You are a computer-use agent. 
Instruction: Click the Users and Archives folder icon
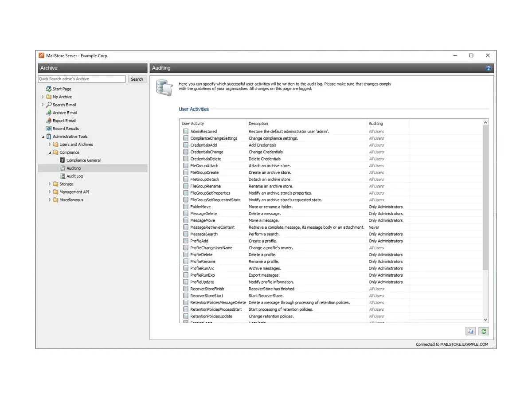[55, 145]
